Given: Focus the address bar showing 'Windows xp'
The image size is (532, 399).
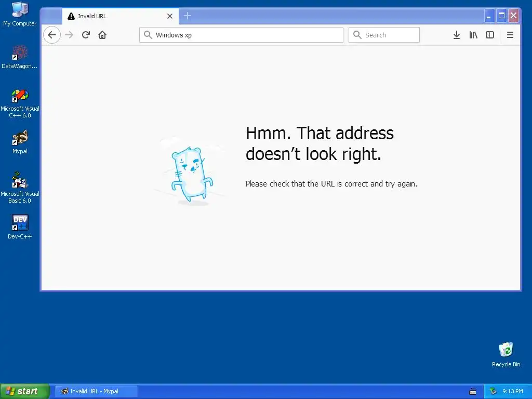Looking at the screenshot, I should click(x=241, y=35).
